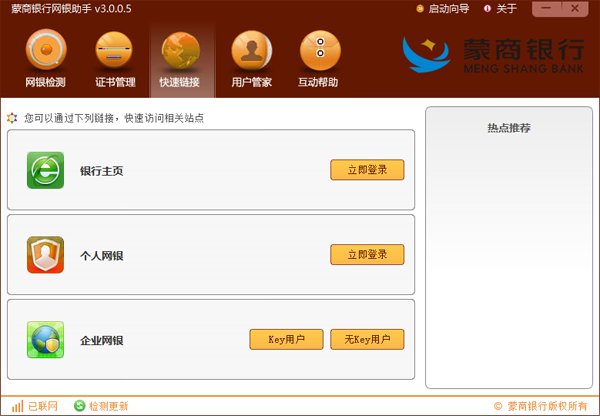Screen dimensions: 600x416
Task: Click the 已联网 signal bars icon
Action: tap(17, 406)
